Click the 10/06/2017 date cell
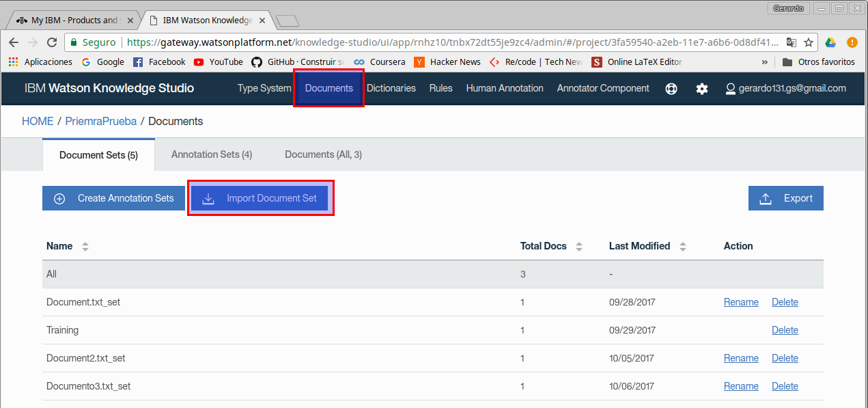This screenshot has height=408, width=868. (631, 386)
